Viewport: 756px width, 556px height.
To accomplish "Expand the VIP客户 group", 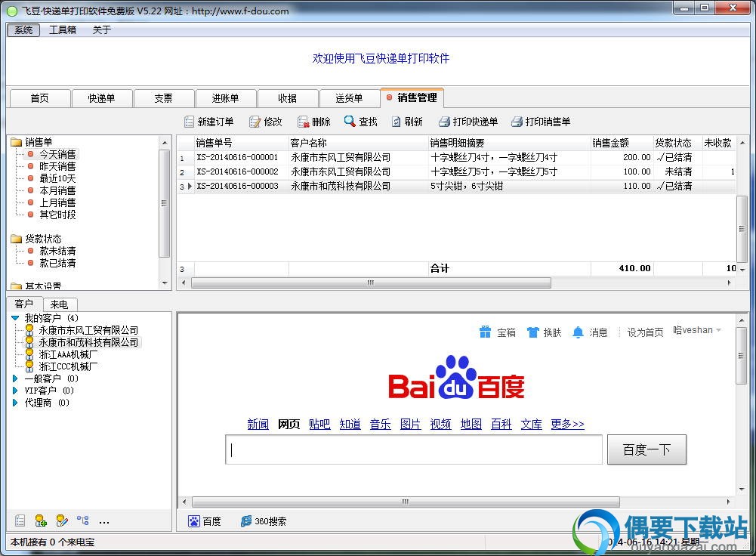I will [x=15, y=391].
